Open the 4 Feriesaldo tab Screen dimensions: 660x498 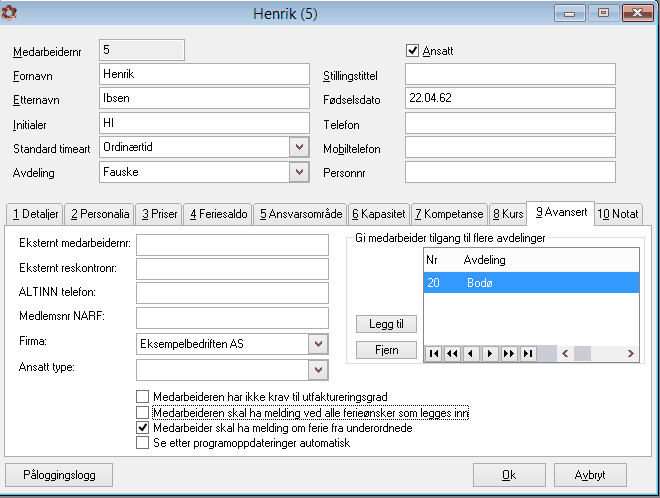(218, 214)
